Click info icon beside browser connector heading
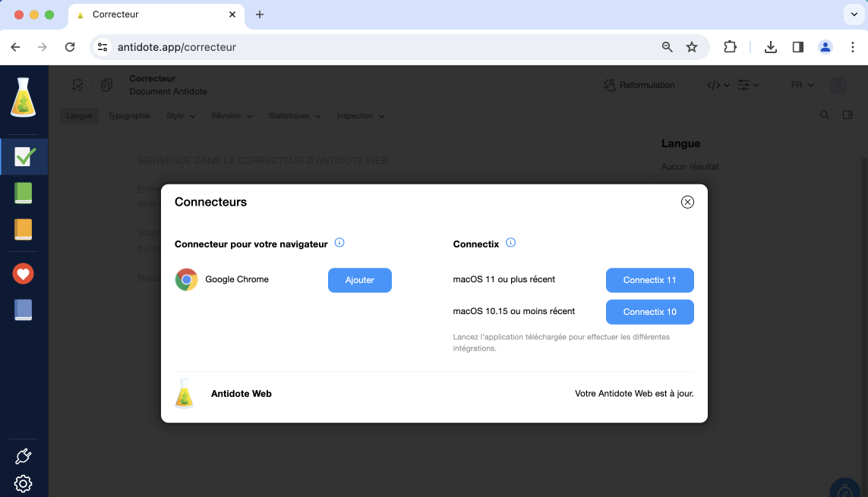Viewport: 868px width, 497px height. pyautogui.click(x=339, y=244)
